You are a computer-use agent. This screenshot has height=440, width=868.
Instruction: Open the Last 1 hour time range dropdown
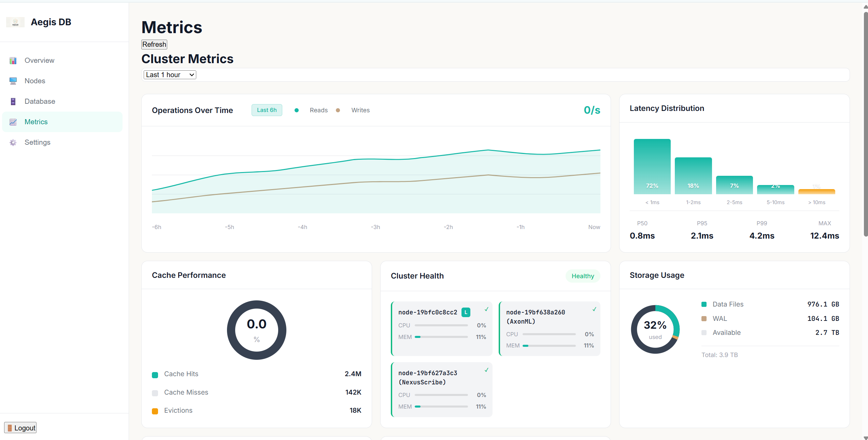(x=169, y=74)
